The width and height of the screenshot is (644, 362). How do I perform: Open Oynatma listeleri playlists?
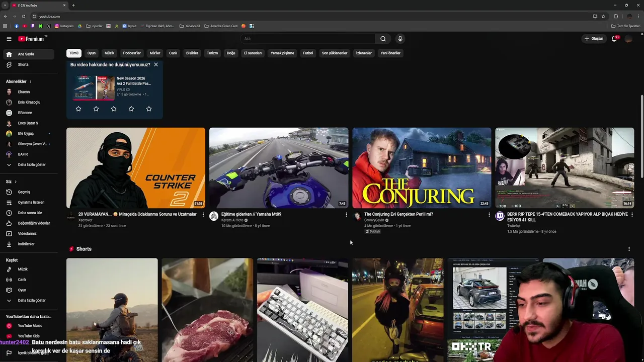coord(28,202)
